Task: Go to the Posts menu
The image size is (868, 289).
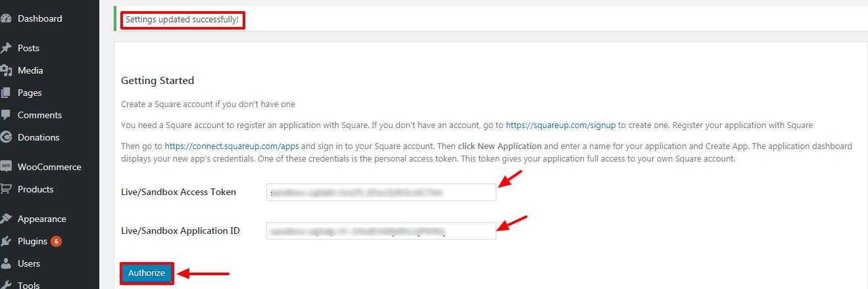Action: [x=28, y=48]
